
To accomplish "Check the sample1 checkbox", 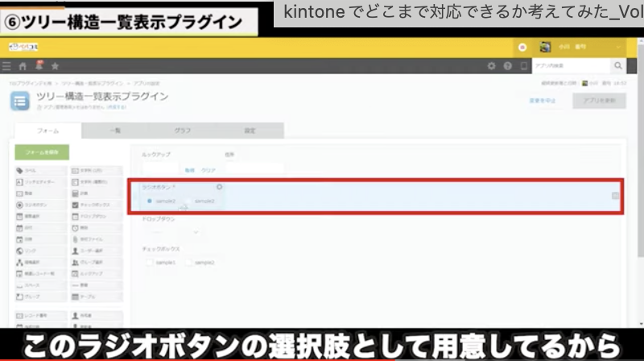I will [x=150, y=263].
